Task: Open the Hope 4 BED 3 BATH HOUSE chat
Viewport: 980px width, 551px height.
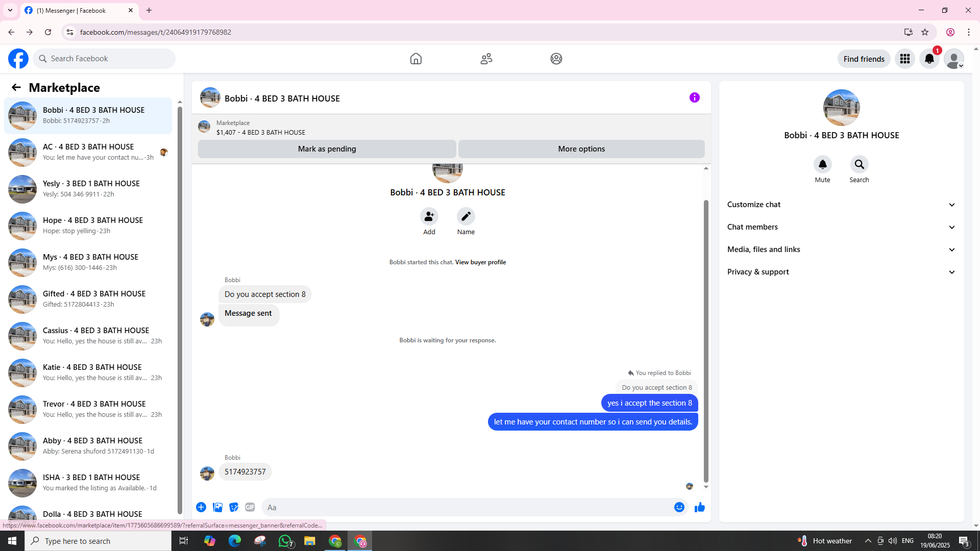Action: (88, 226)
